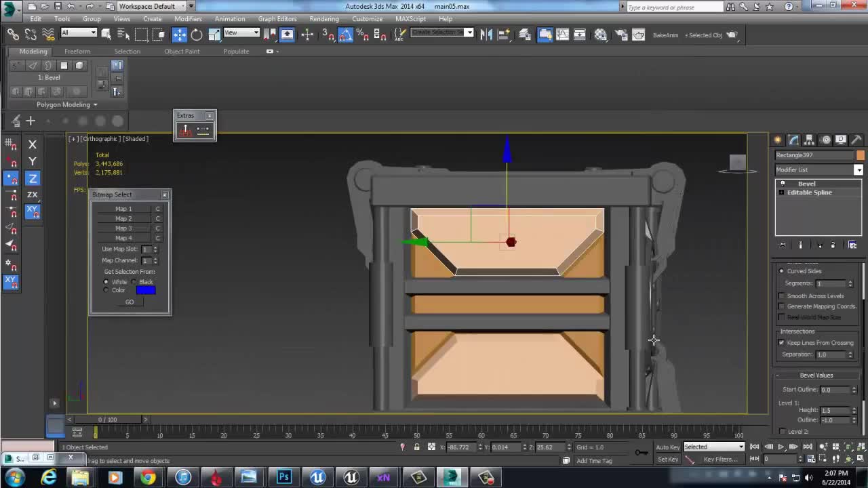This screenshot has width=868, height=488.
Task: Select Color radio in Bitmap Select
Action: coord(106,290)
